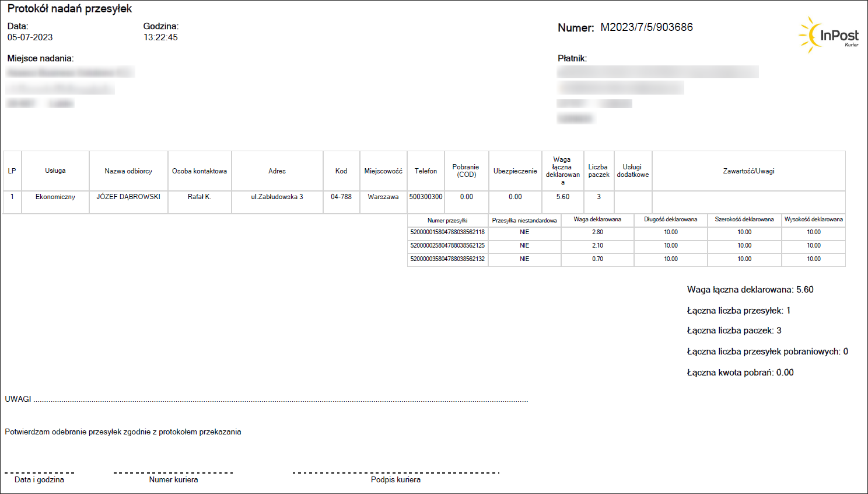Click the 'Płatnik:' label
This screenshot has width=868, height=494.
[572, 58]
